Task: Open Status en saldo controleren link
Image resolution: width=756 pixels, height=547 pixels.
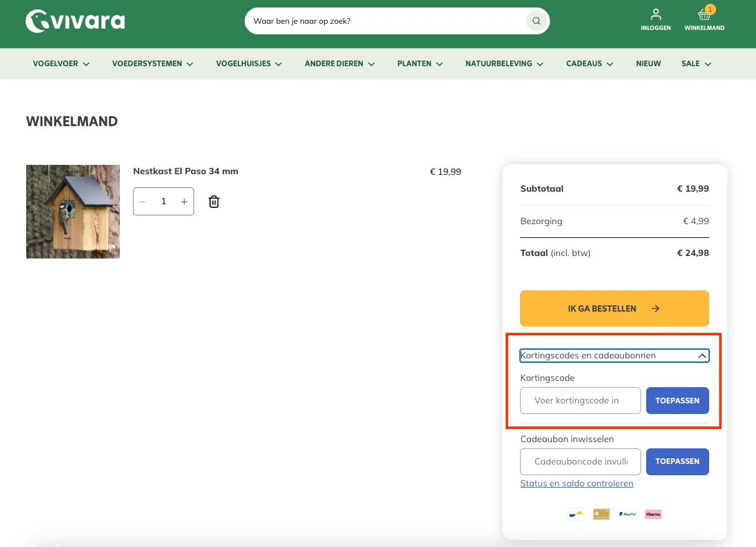Action: pyautogui.click(x=576, y=483)
